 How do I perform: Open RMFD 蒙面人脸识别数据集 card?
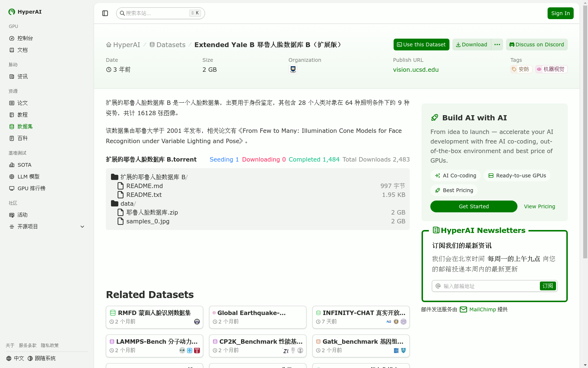pyautogui.click(x=154, y=317)
